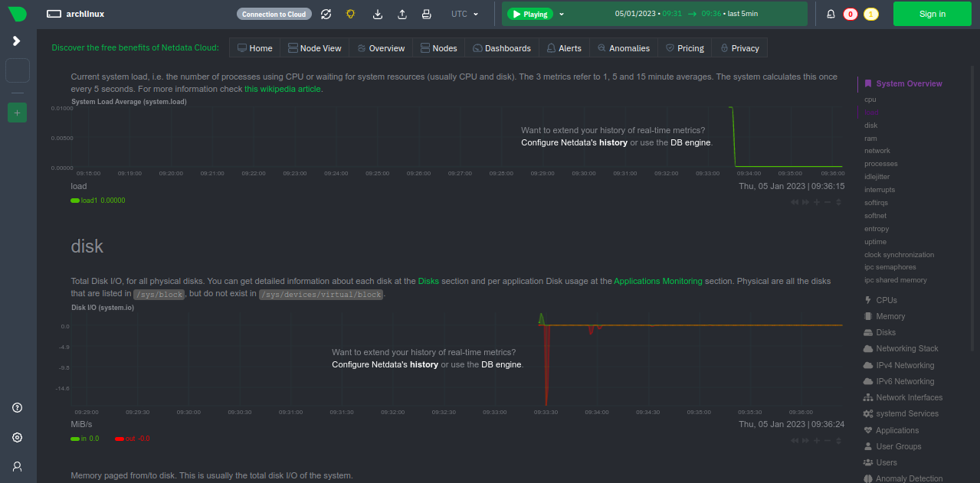The image size is (980, 483).
Task: Follow the 'this wikipedia article' link
Action: (283, 89)
